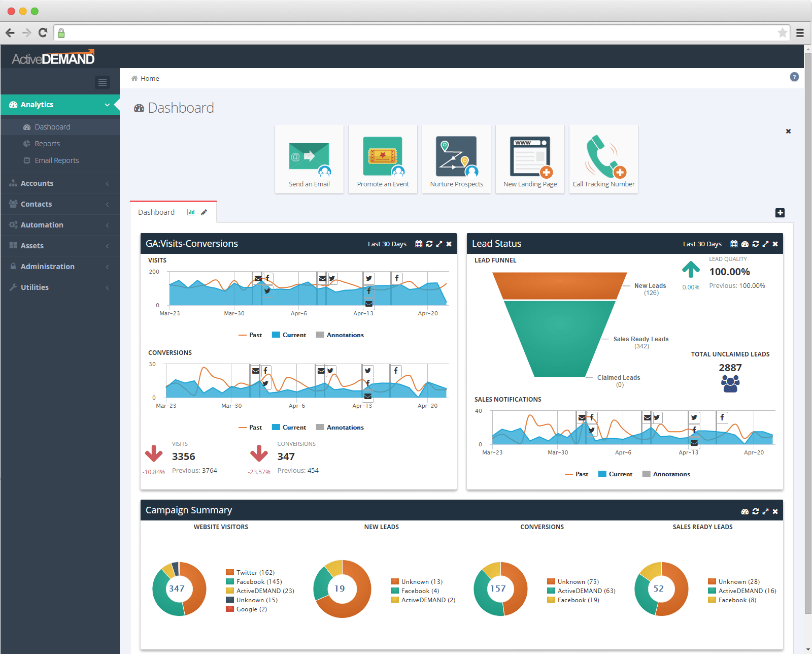This screenshot has height=654, width=812.
Task: Go to Home breadcrumb link
Action: coord(150,79)
